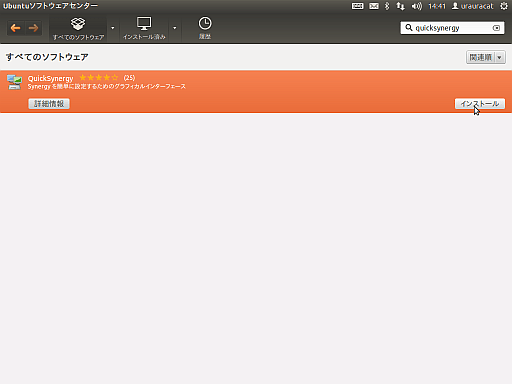Click the search field containing quicksynergy
512x384 pixels.
coord(452,28)
